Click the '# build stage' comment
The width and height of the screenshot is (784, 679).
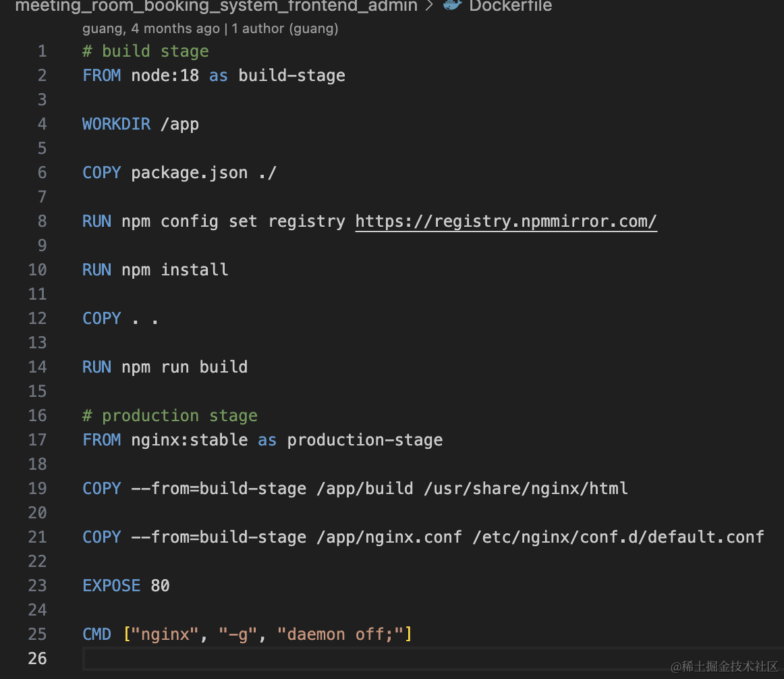pyautogui.click(x=146, y=51)
